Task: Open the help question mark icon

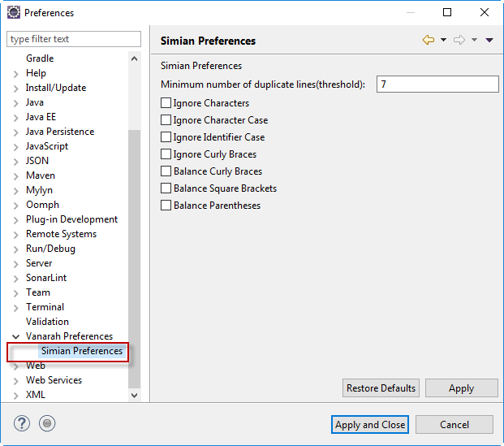Action: tap(22, 423)
